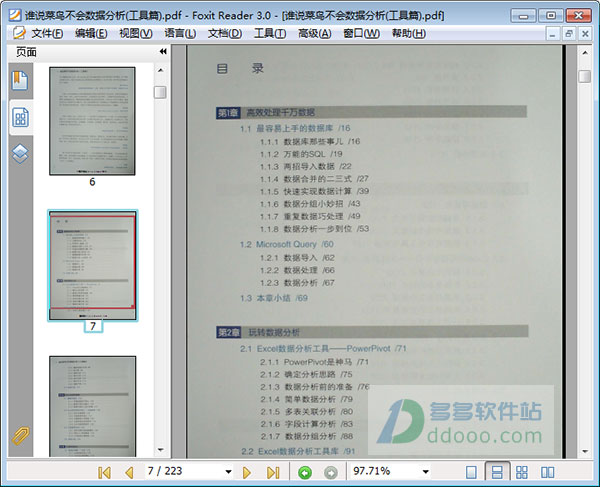Click thumbnail panel scroll up arrow
The height and width of the screenshot is (487, 600).
pyautogui.click(x=161, y=70)
